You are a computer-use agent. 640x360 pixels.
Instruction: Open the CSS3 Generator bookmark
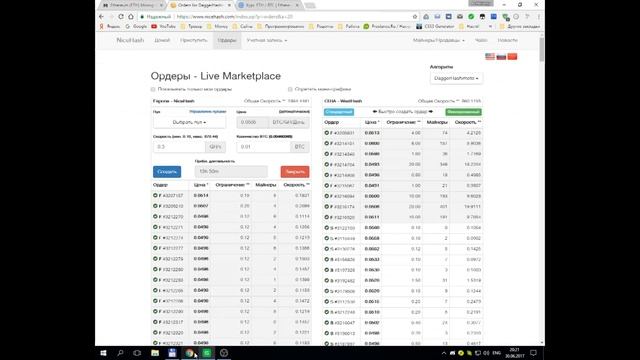pyautogui.click(x=435, y=26)
